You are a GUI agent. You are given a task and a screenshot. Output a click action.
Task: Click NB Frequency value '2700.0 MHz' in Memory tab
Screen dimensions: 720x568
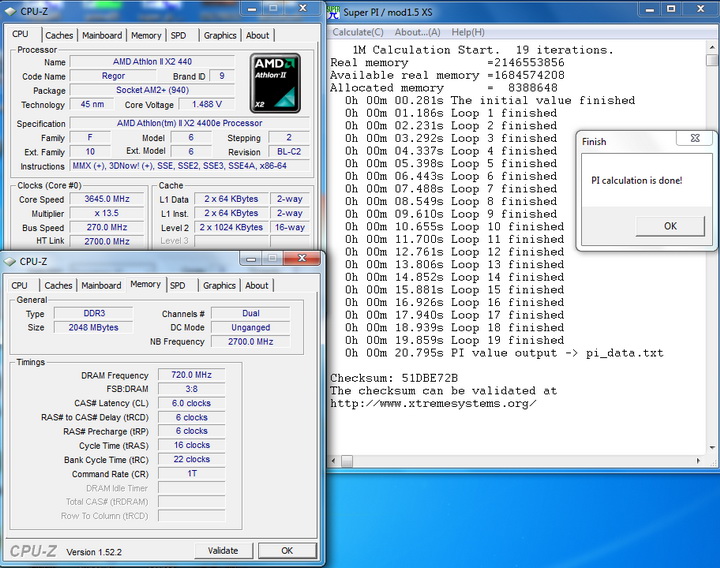tap(251, 342)
